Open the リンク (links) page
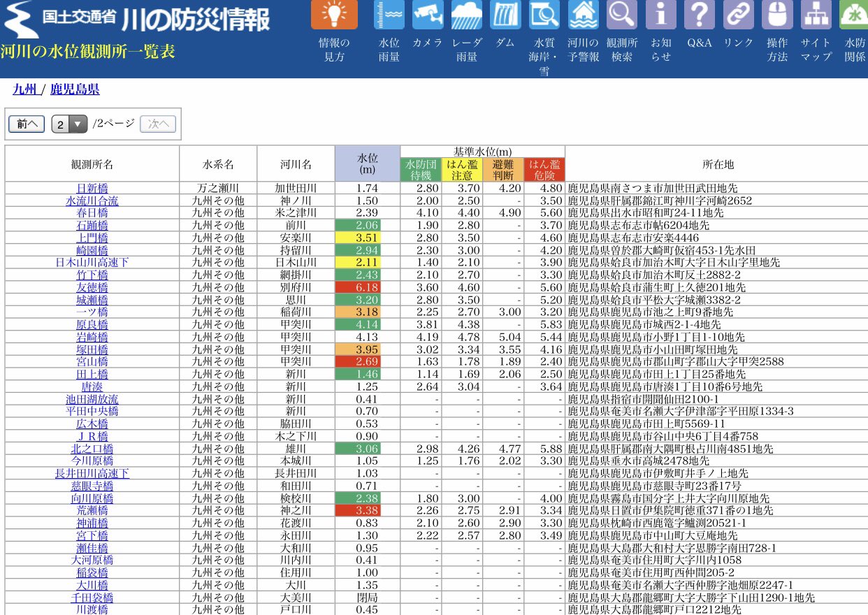Viewport: 868px width, 615px height. 737,14
